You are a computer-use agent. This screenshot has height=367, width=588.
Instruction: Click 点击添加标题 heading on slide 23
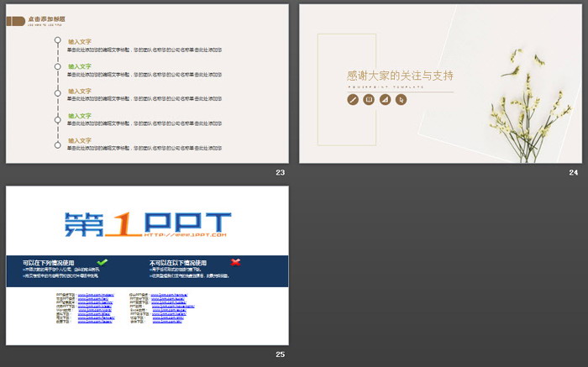(46, 19)
